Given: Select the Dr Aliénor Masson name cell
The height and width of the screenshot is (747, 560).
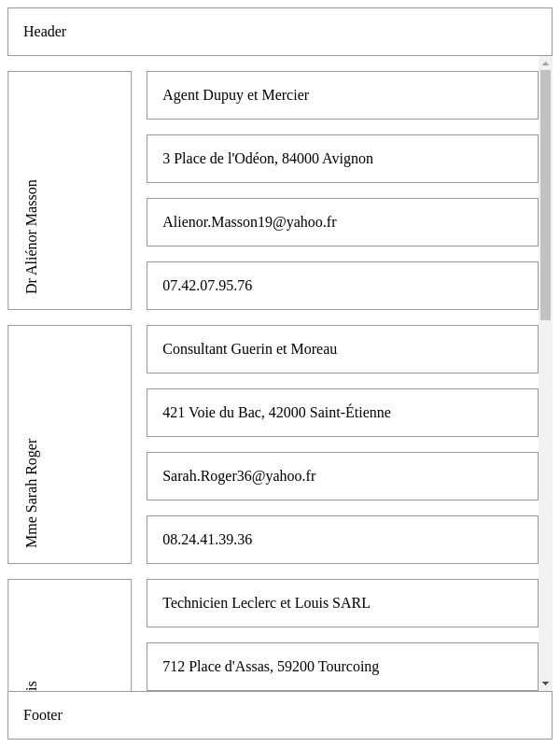Looking at the screenshot, I should [70, 190].
